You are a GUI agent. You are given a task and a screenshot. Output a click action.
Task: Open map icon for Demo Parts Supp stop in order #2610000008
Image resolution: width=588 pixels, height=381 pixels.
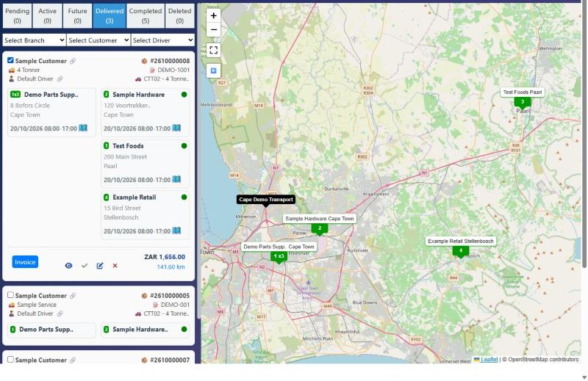pyautogui.click(x=83, y=128)
